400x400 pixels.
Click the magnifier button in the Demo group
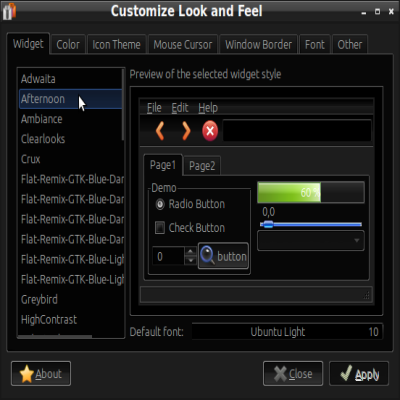click(x=223, y=256)
